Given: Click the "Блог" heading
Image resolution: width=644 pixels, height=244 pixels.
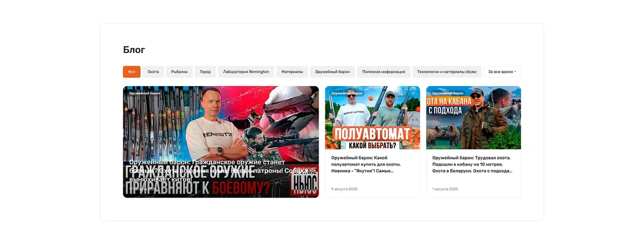Looking at the screenshot, I should [x=134, y=50].
